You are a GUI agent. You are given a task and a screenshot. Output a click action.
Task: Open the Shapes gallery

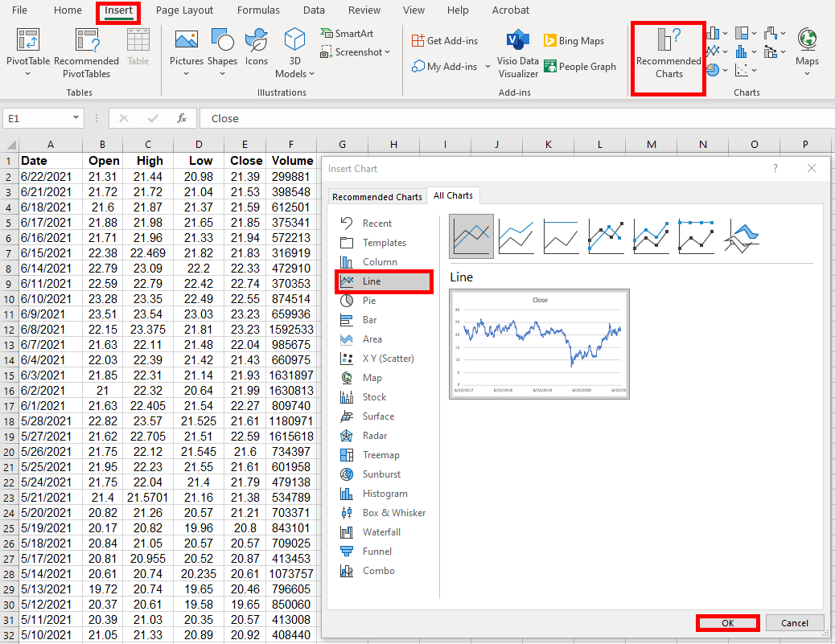(x=222, y=53)
